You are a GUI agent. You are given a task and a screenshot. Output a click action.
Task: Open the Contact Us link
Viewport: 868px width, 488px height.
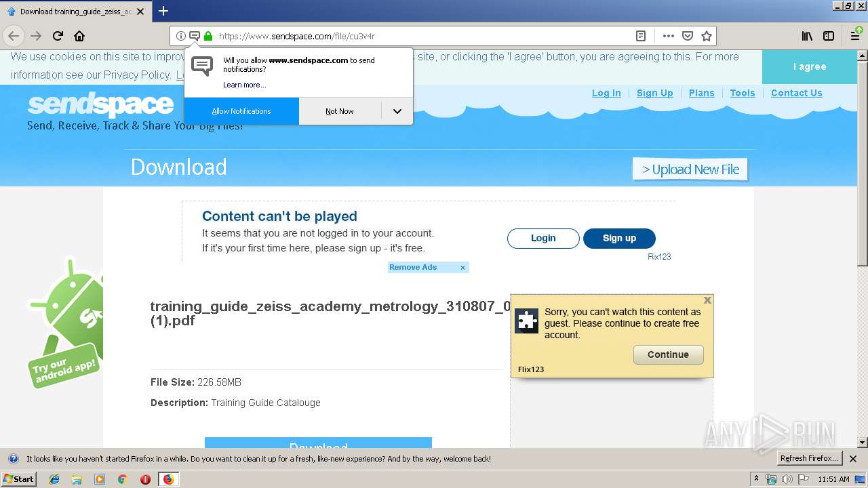pos(797,93)
